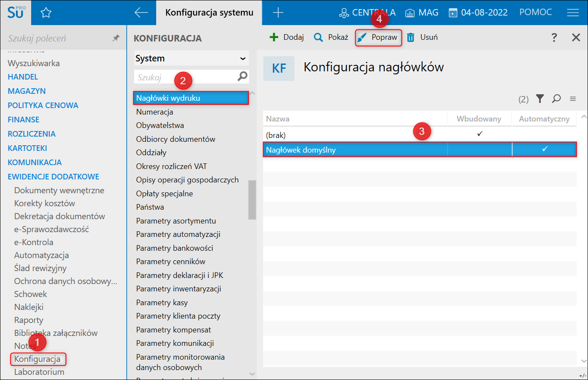Toggle Wbudowany checkmark in the (brak) row
Viewport: 588px width, 380px height.
(479, 134)
